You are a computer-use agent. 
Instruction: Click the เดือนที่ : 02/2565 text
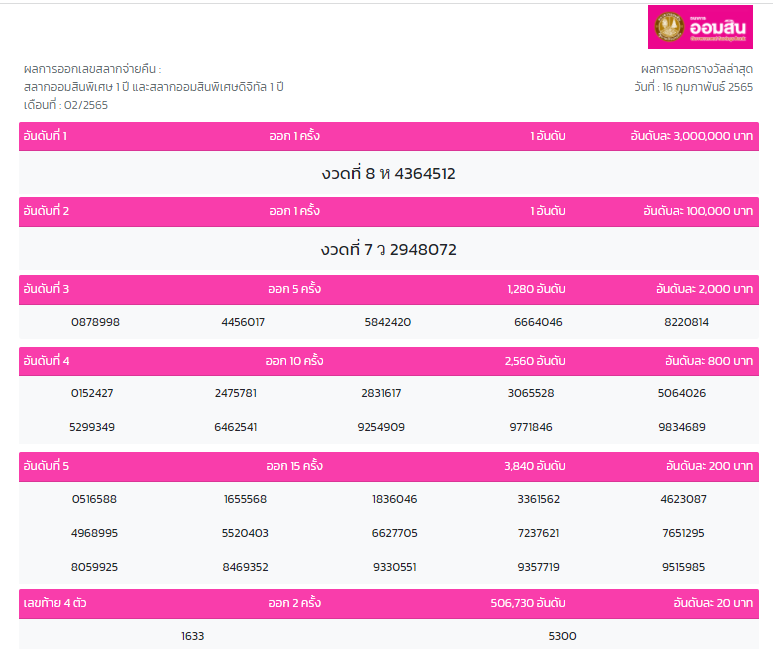point(65,104)
